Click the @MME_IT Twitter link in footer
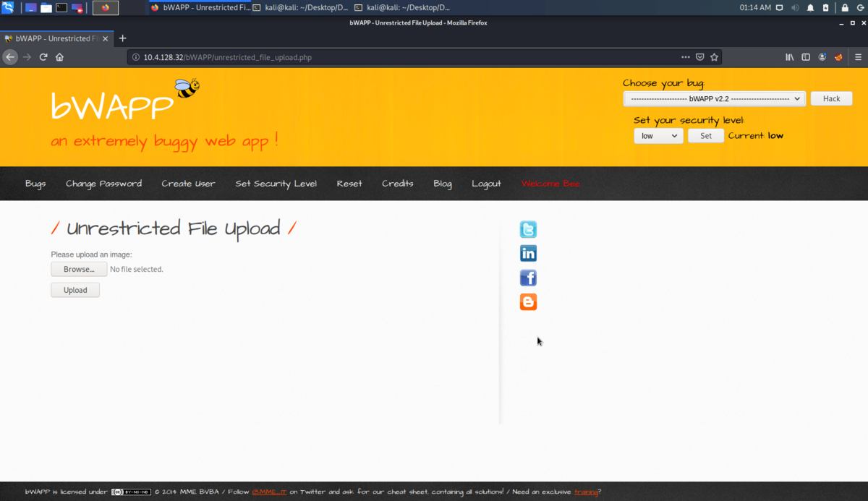This screenshot has width=868, height=501. [269, 492]
